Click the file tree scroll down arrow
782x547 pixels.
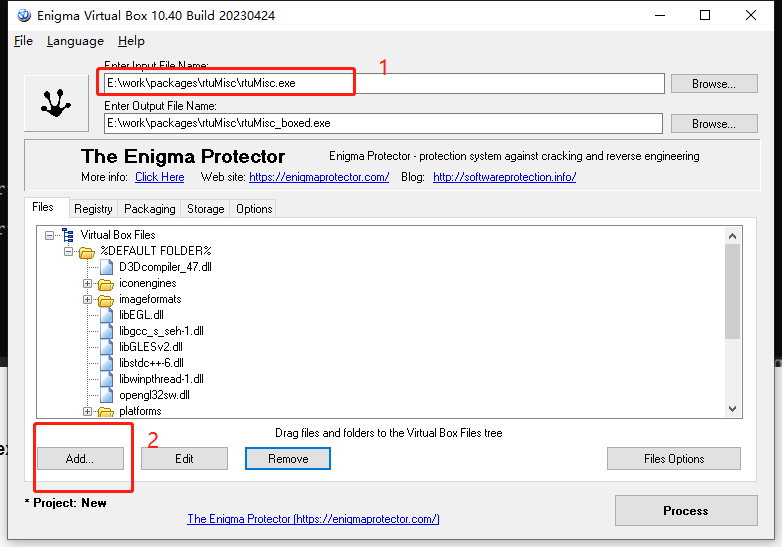click(732, 409)
